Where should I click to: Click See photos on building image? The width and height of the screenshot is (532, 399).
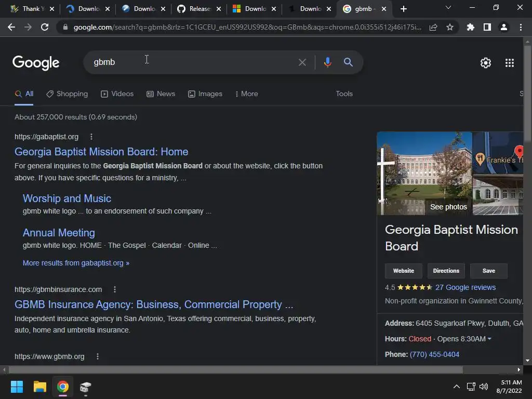coord(448,207)
